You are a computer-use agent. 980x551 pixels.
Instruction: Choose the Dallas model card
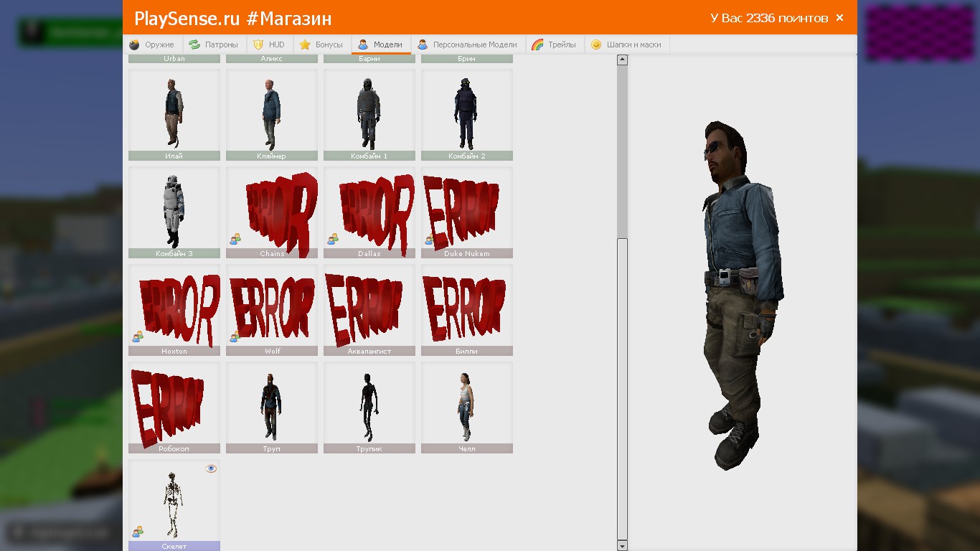click(x=369, y=212)
